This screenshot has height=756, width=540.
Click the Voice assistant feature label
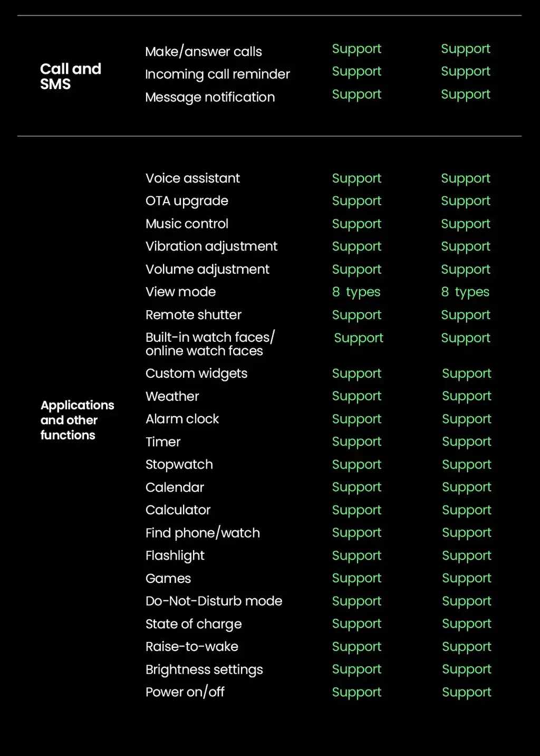click(192, 178)
